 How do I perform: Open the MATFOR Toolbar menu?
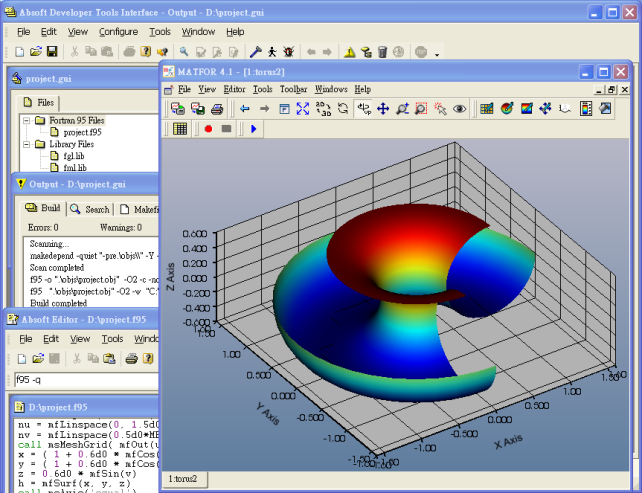pyautogui.click(x=294, y=89)
